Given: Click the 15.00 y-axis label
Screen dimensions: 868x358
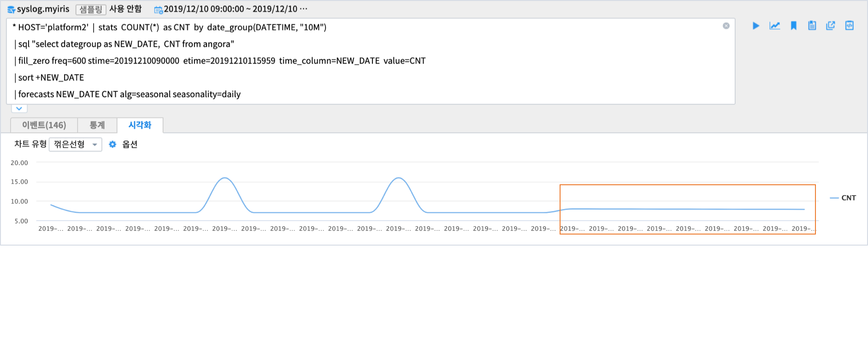Looking at the screenshot, I should pos(19,182).
